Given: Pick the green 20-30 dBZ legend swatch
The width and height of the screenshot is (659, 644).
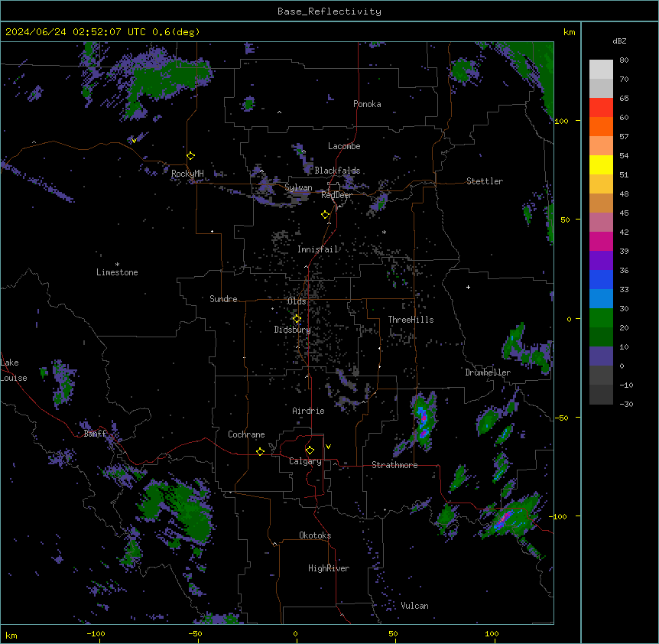Looking at the screenshot, I should pos(601,318).
